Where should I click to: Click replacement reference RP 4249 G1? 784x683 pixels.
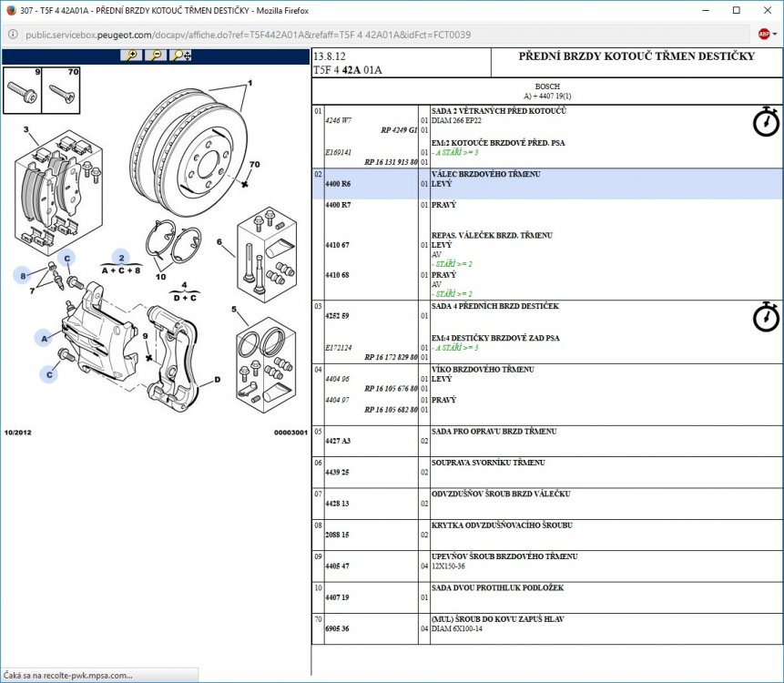399,130
